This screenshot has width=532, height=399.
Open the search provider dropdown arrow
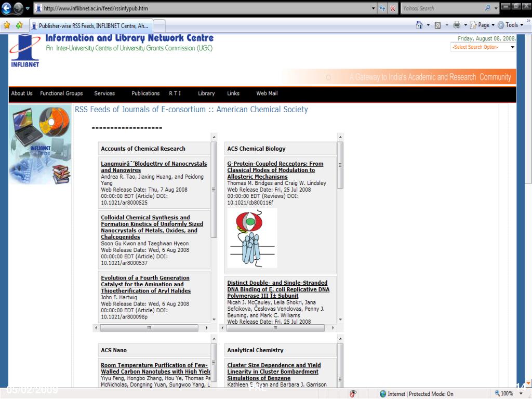[496, 8]
